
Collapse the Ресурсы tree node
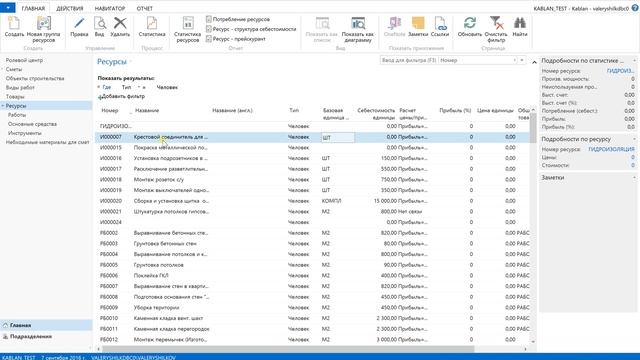[3, 106]
